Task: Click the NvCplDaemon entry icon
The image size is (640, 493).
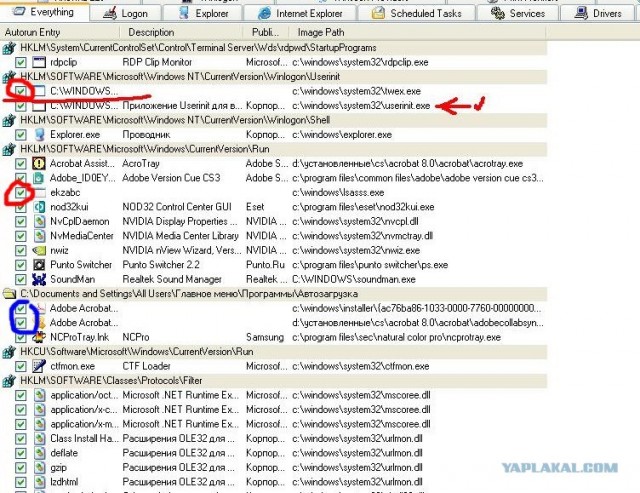Action: coord(39,221)
